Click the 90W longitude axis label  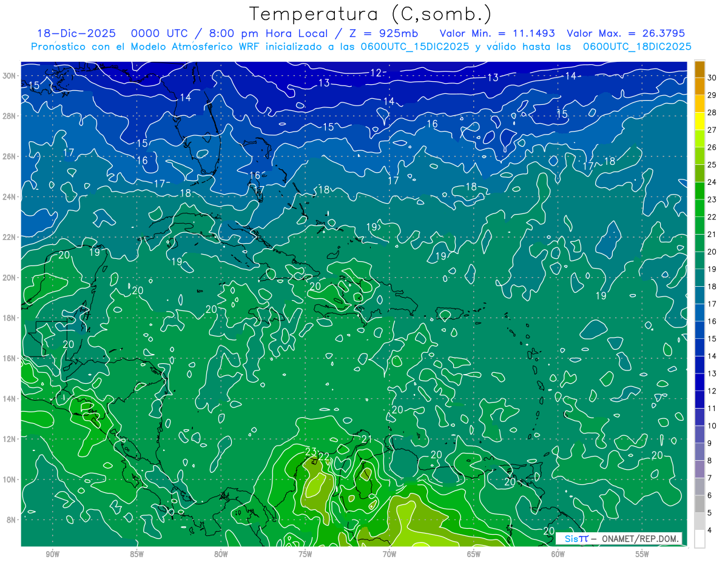coord(52,554)
